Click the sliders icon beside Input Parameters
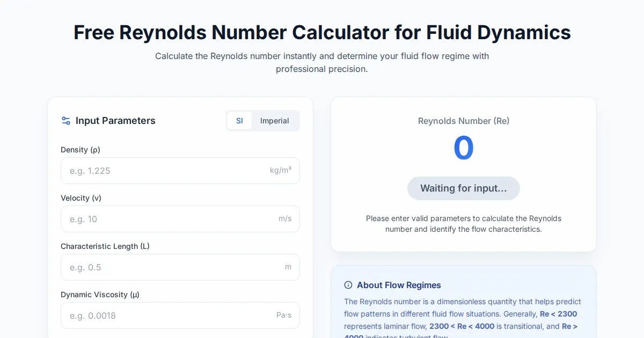This screenshot has width=644, height=338. point(66,121)
